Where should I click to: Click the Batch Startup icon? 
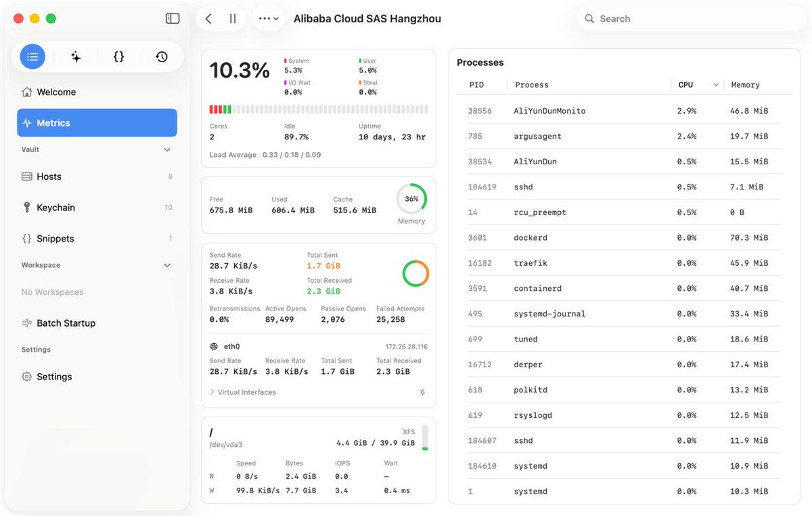pyautogui.click(x=27, y=323)
